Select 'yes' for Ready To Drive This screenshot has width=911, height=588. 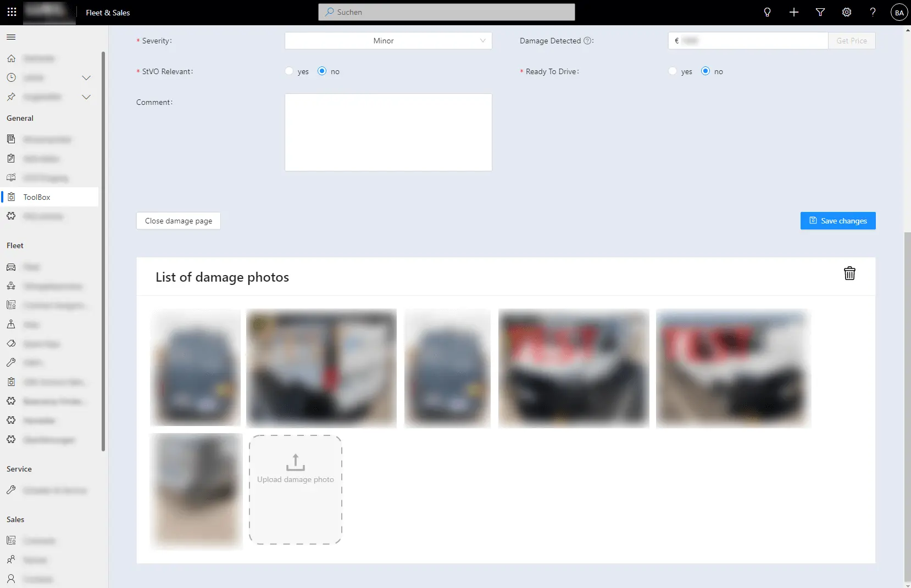pos(673,71)
